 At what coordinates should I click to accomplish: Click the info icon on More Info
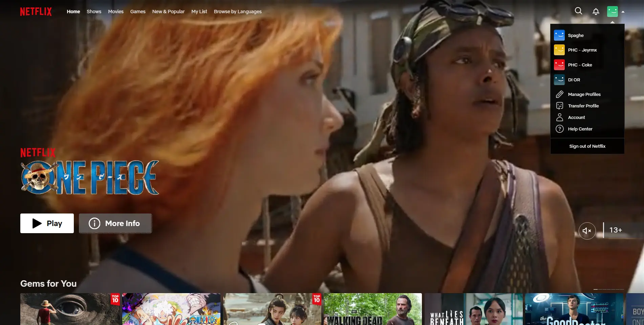coord(94,223)
